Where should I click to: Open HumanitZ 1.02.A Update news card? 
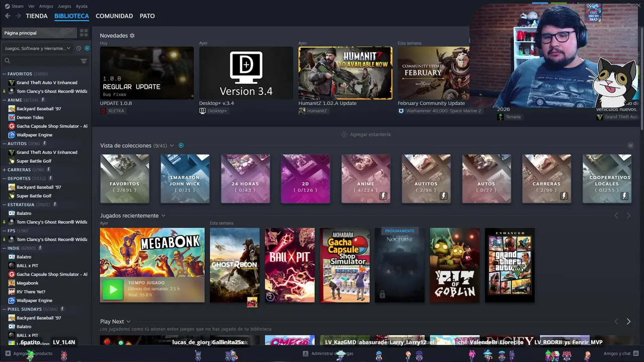pos(345,73)
